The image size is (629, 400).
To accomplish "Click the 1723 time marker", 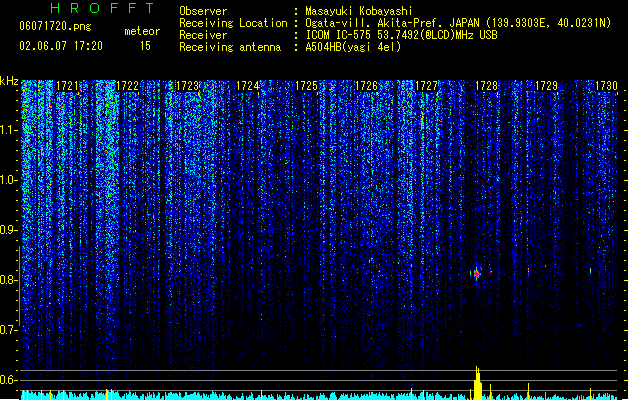I will [x=187, y=86].
